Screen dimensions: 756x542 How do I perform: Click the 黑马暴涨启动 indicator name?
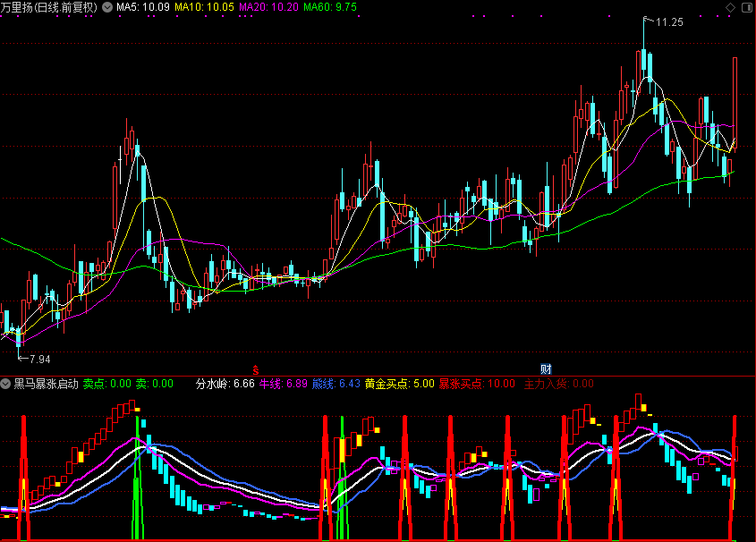(46, 384)
